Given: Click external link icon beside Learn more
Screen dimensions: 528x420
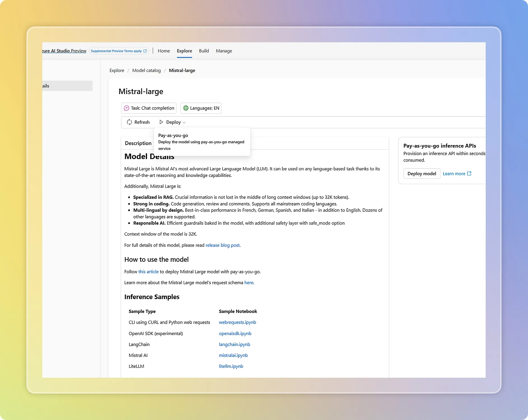Looking at the screenshot, I should (x=469, y=174).
